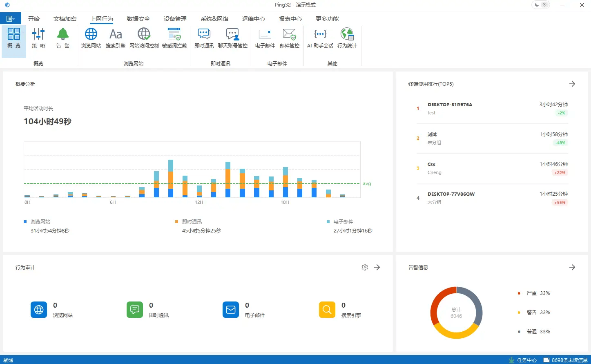Open the 浏览网站 ribbon tool
The height and width of the screenshot is (364, 591).
91,38
